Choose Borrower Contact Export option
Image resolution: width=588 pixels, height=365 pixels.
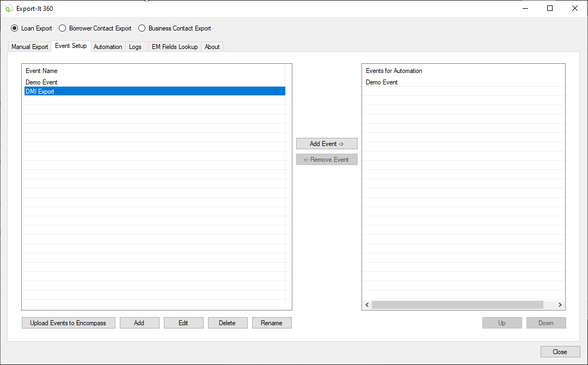click(63, 28)
